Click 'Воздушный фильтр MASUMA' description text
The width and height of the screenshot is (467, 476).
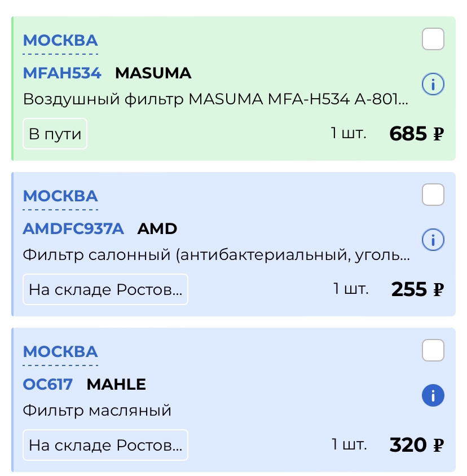coord(215,100)
